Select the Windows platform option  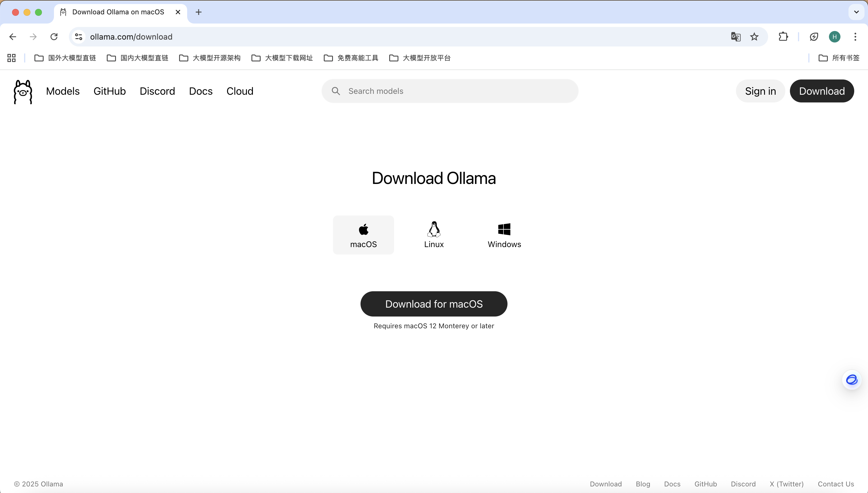504,235
